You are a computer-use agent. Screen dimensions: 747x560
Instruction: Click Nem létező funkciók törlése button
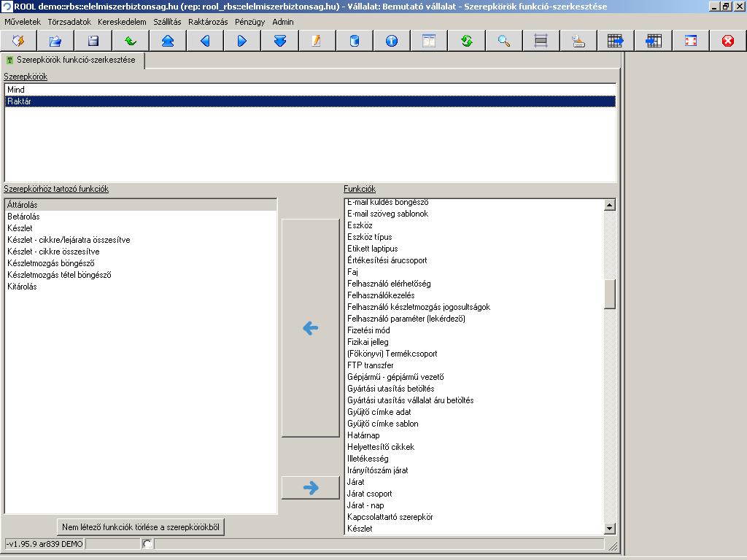[141, 527]
